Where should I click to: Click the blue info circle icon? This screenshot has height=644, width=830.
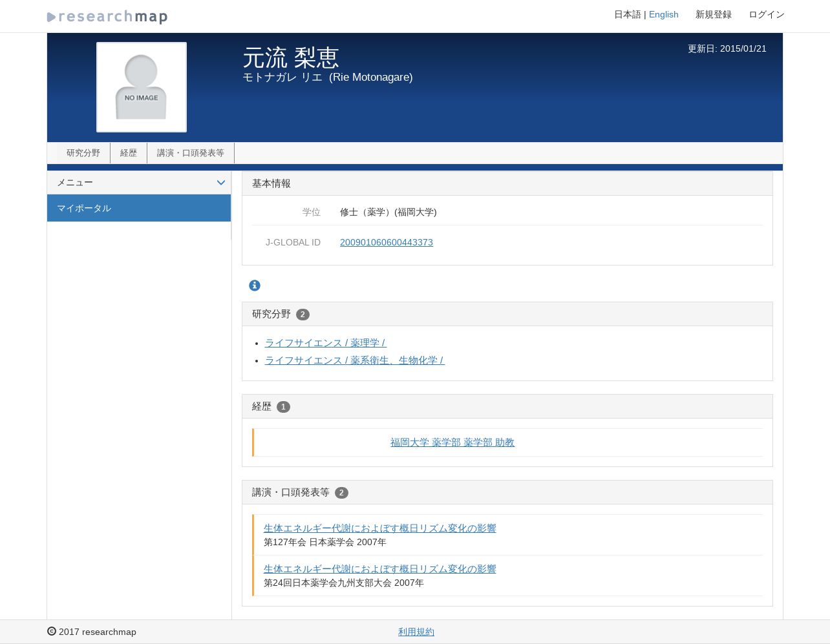point(255,286)
